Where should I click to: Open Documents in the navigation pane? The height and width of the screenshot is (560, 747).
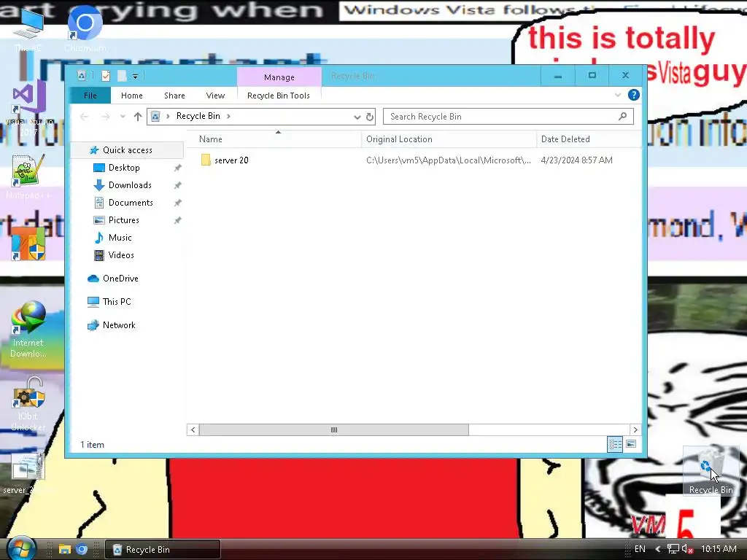(x=131, y=203)
